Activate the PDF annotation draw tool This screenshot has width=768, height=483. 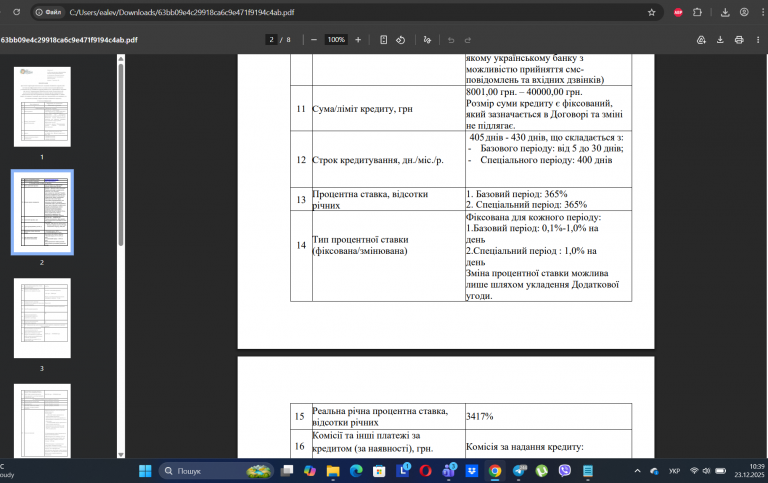427,40
